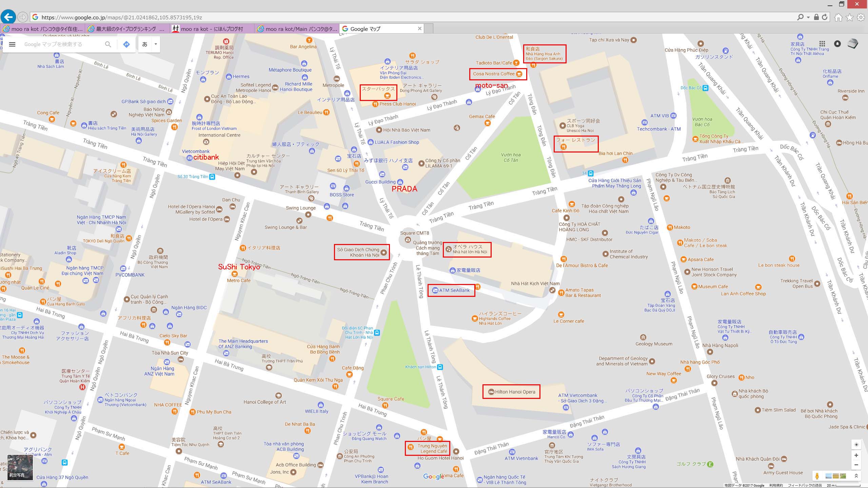Viewport: 868px width, 488px height.
Task: Click the Hilton Hanoi Opera hotel marker
Action: click(x=491, y=392)
